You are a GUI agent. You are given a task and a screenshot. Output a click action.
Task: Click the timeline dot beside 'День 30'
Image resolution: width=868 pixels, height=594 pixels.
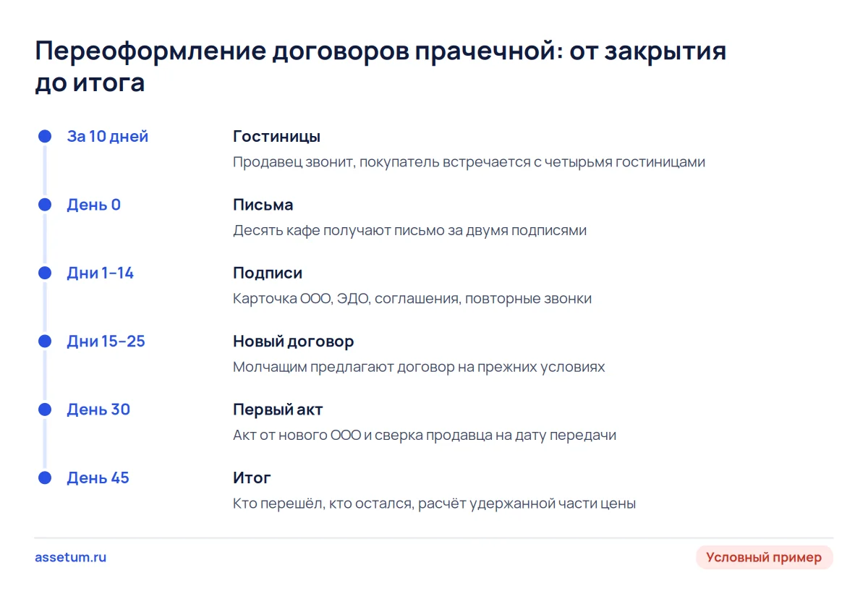45,410
